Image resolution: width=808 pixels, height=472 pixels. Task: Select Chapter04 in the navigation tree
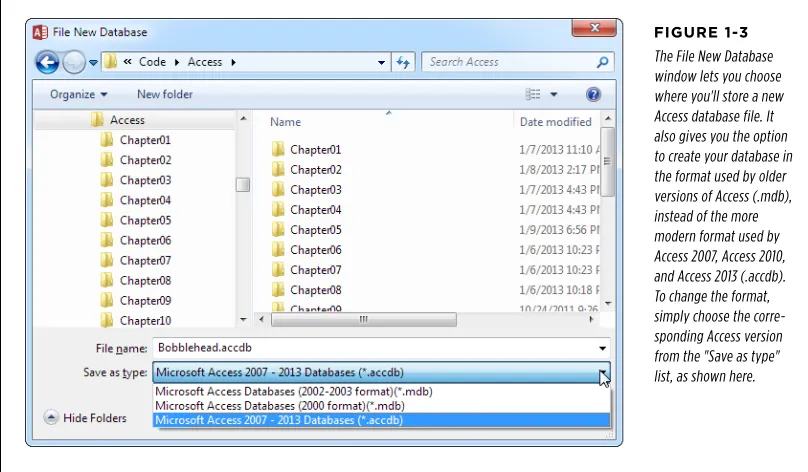pos(145,200)
